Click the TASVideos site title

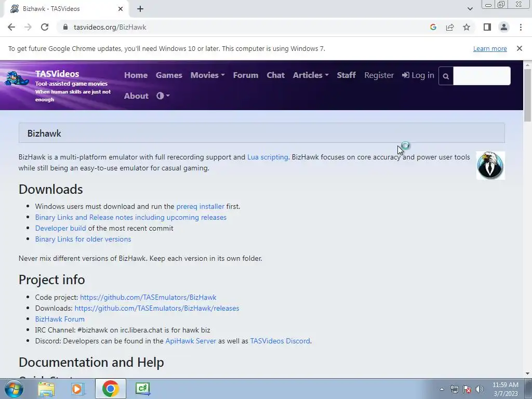click(57, 74)
